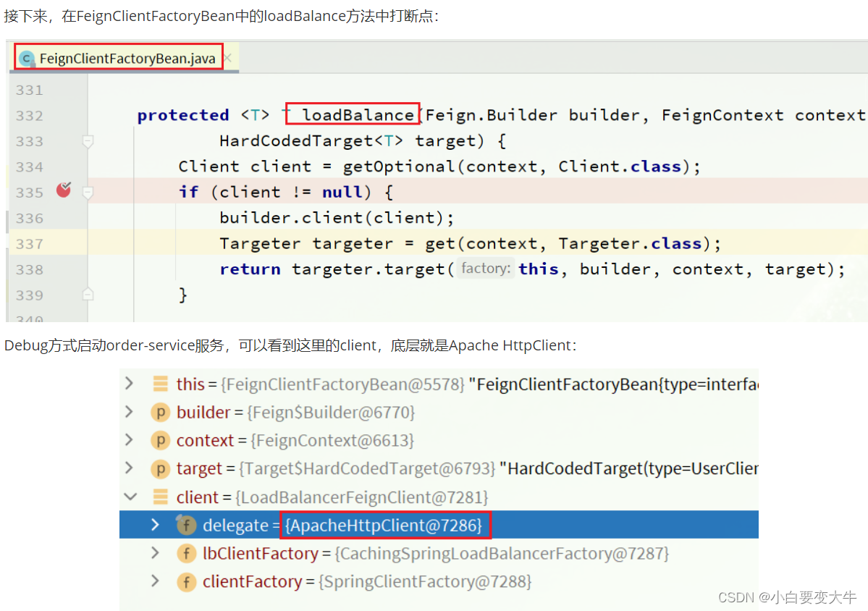Click line number 332 in the gutter

pyautogui.click(x=30, y=116)
